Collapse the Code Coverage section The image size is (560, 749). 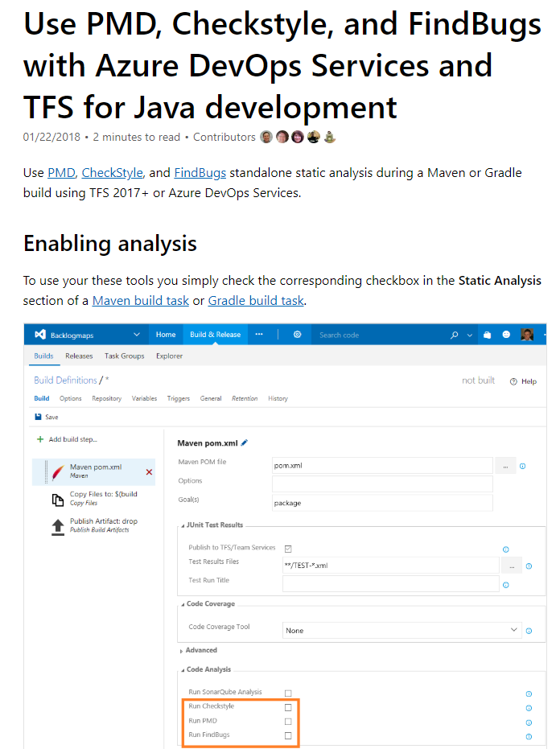183,605
